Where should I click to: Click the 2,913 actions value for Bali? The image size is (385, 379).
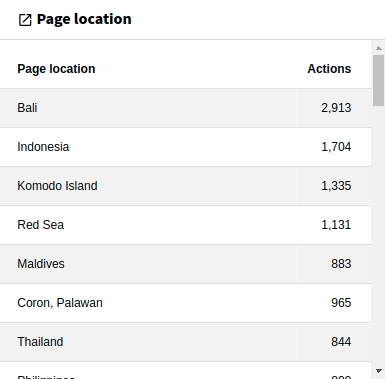336,108
